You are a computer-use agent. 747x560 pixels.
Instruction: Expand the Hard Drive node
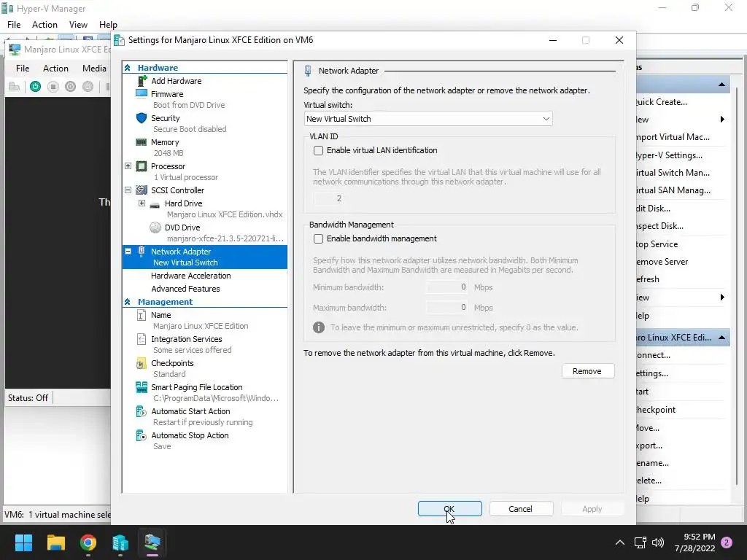click(142, 203)
